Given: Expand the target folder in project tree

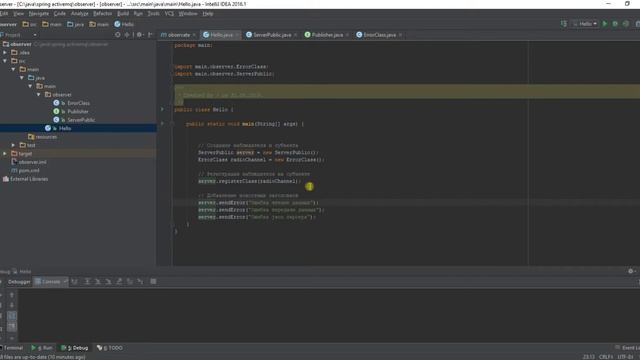Looking at the screenshot, I should [x=5, y=153].
